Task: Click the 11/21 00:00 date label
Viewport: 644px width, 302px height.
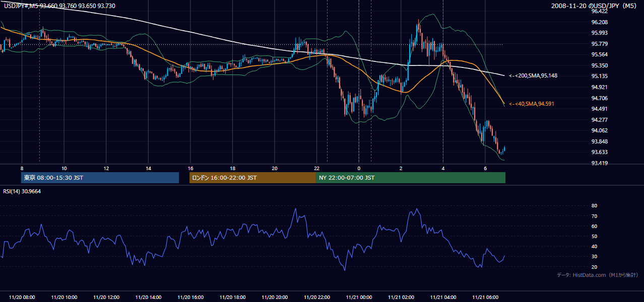Action: tap(359, 297)
